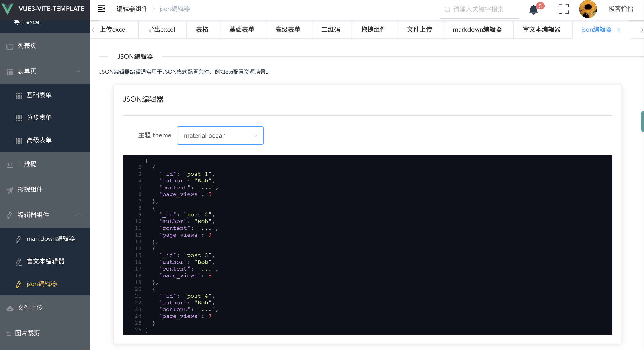The width and height of the screenshot is (644, 350).
Task: Click the json编辑器 breadcrumb
Action: (175, 9)
